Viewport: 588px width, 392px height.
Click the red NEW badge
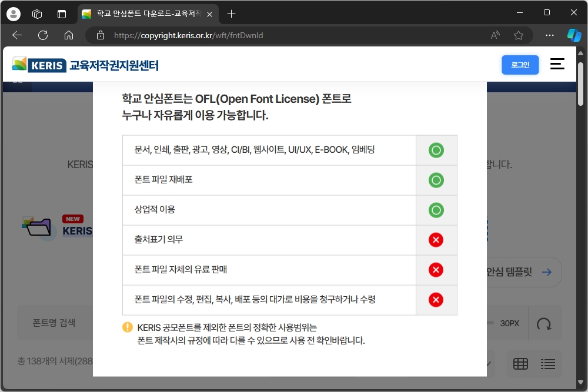point(73,219)
